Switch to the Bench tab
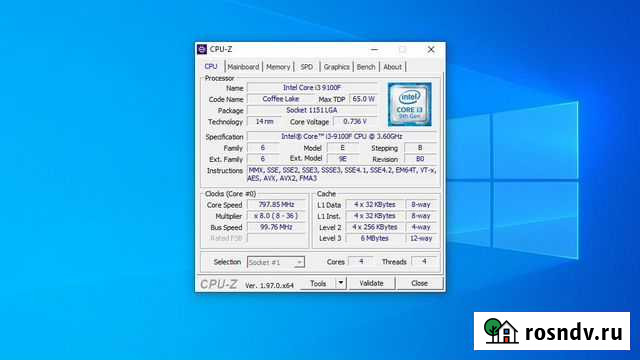 (366, 67)
